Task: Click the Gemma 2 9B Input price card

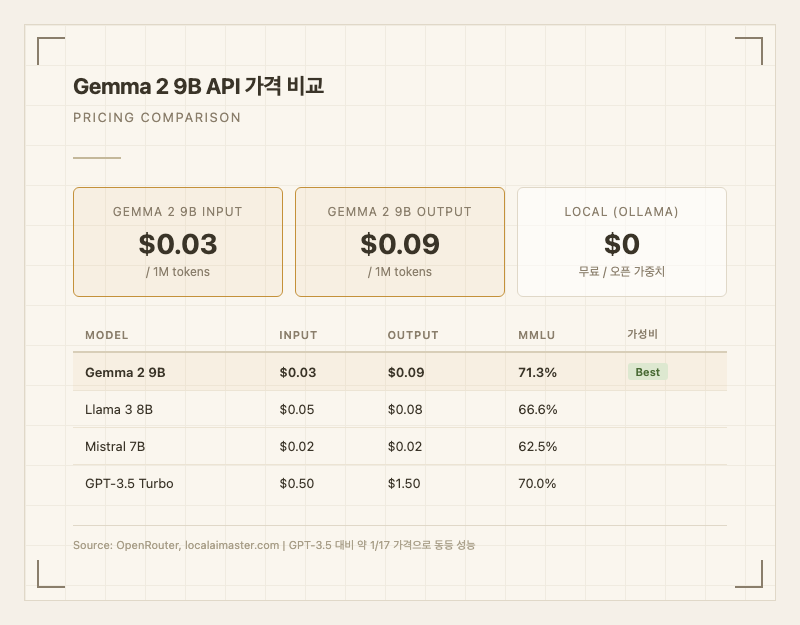Action: tap(178, 242)
